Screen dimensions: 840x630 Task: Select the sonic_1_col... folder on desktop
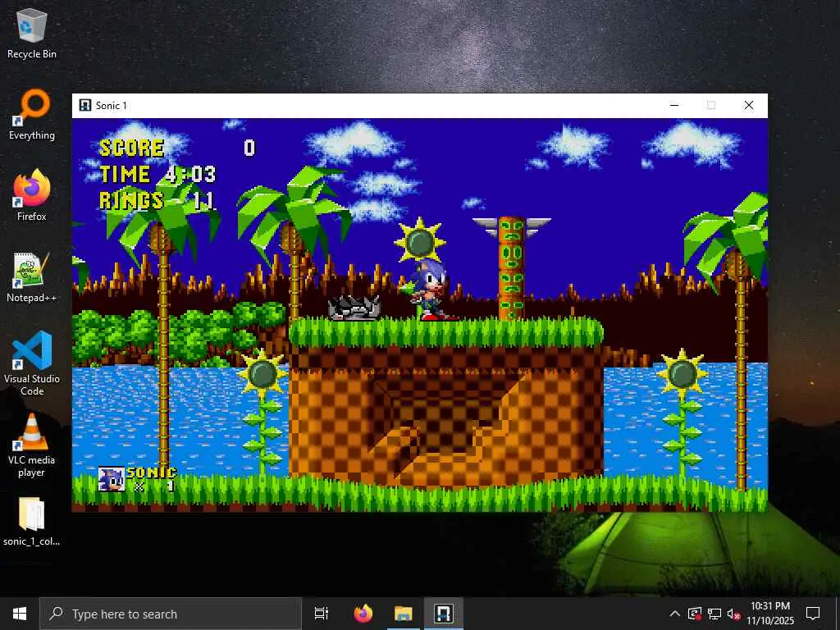32,522
